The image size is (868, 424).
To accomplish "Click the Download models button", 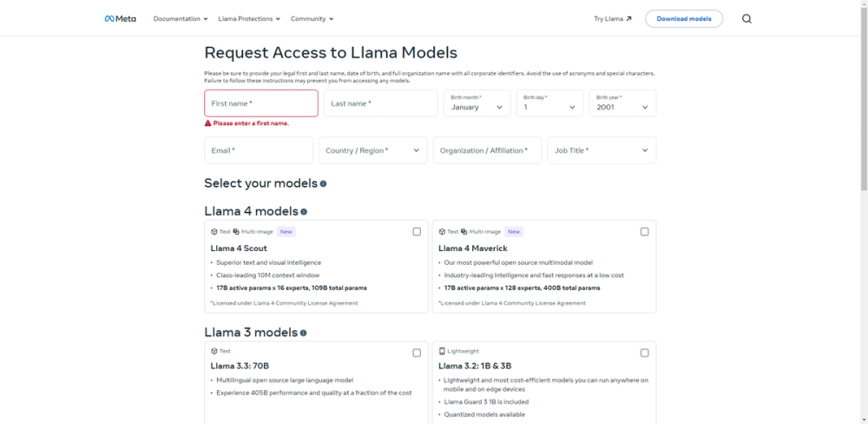I will pos(683,18).
